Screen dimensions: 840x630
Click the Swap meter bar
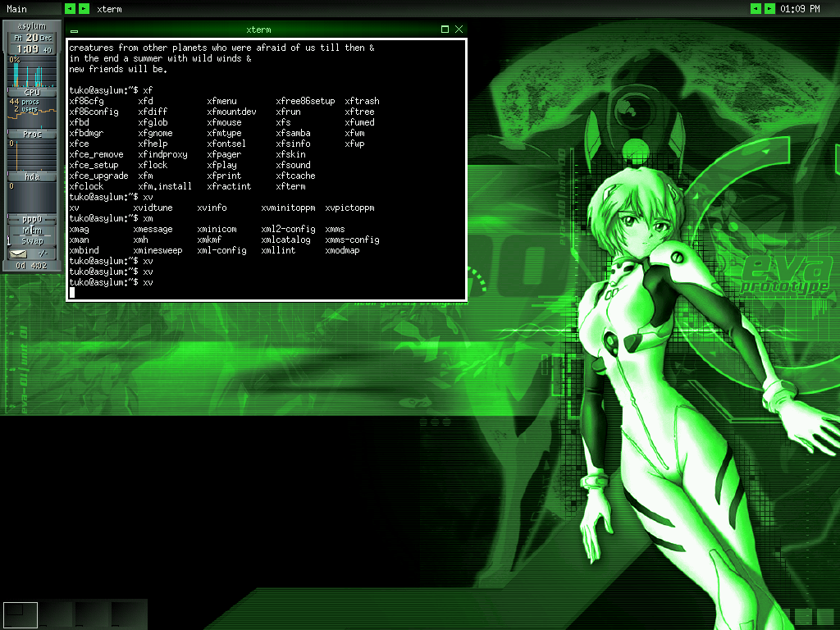pos(32,241)
